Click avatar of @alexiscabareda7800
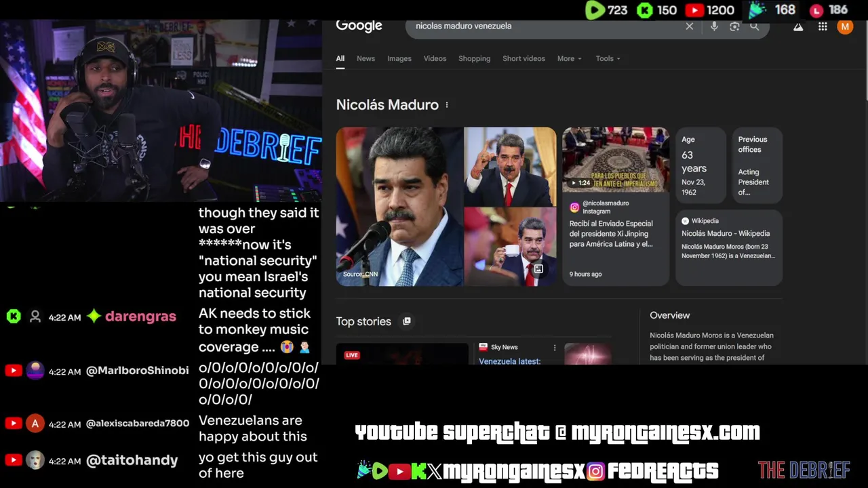This screenshot has width=868, height=488. 35,424
